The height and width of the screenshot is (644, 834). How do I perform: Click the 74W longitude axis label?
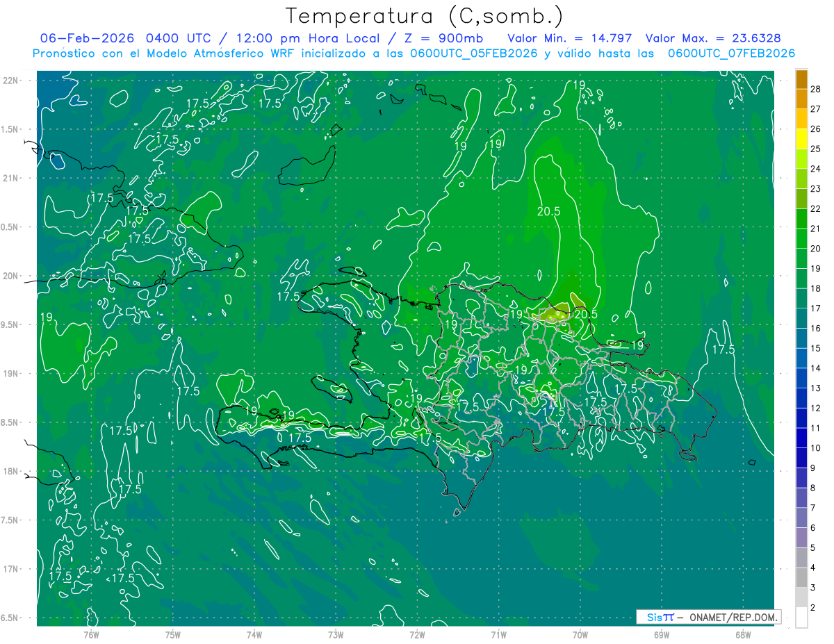coord(254,634)
